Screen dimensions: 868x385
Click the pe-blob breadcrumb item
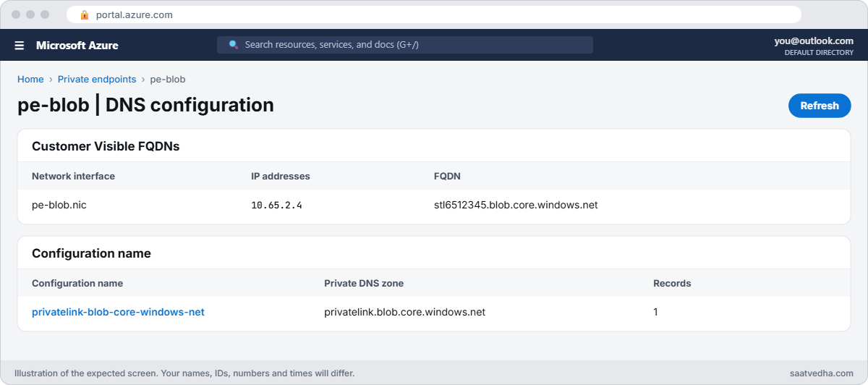(x=168, y=80)
